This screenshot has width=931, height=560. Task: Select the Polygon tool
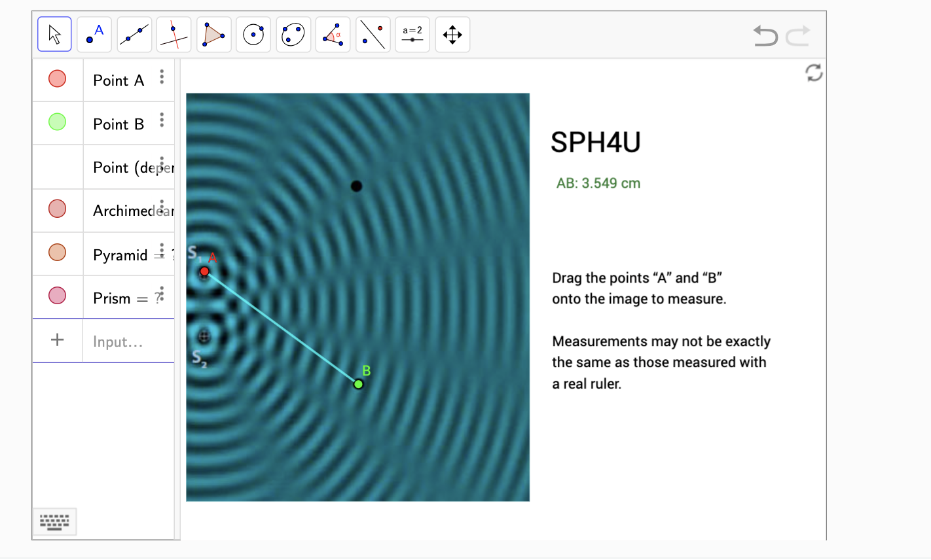coord(213,35)
